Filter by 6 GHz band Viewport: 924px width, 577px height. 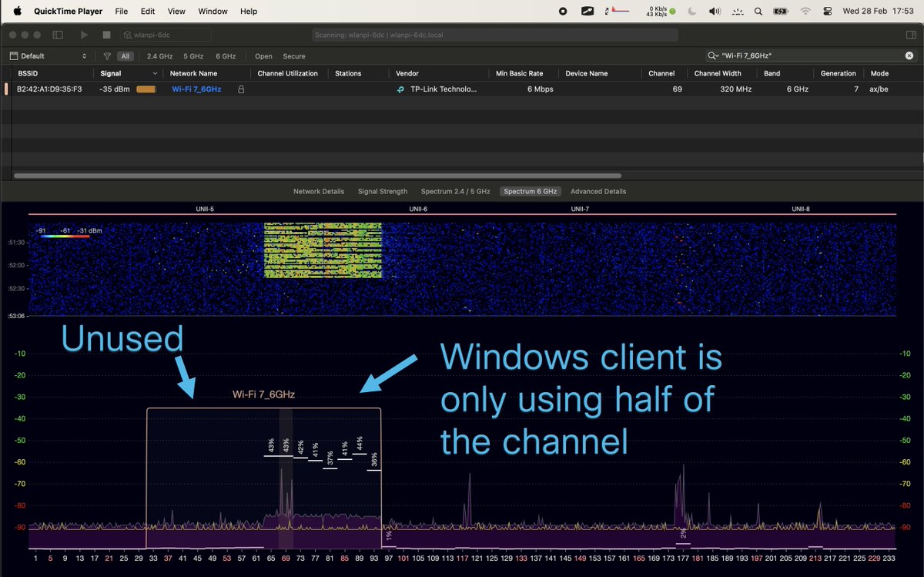(226, 56)
